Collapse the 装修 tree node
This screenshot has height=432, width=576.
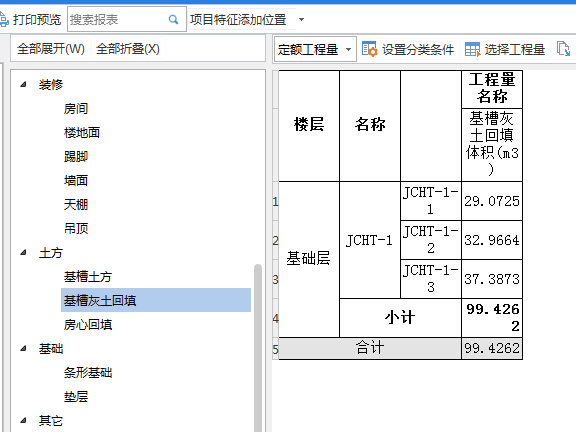click(x=24, y=84)
